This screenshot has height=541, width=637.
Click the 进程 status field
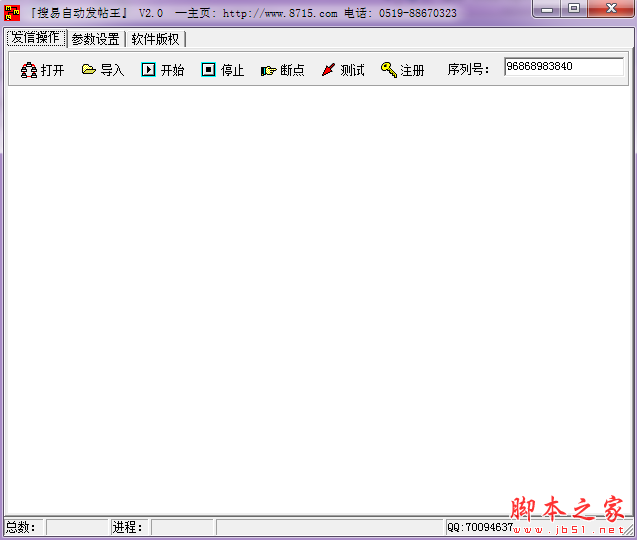(182, 527)
